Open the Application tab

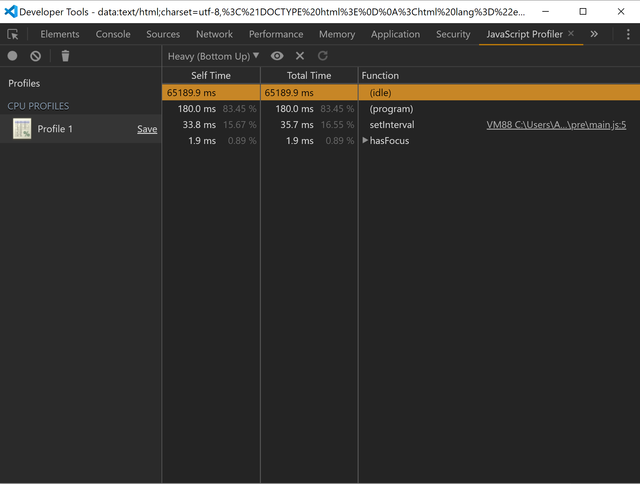(396, 34)
